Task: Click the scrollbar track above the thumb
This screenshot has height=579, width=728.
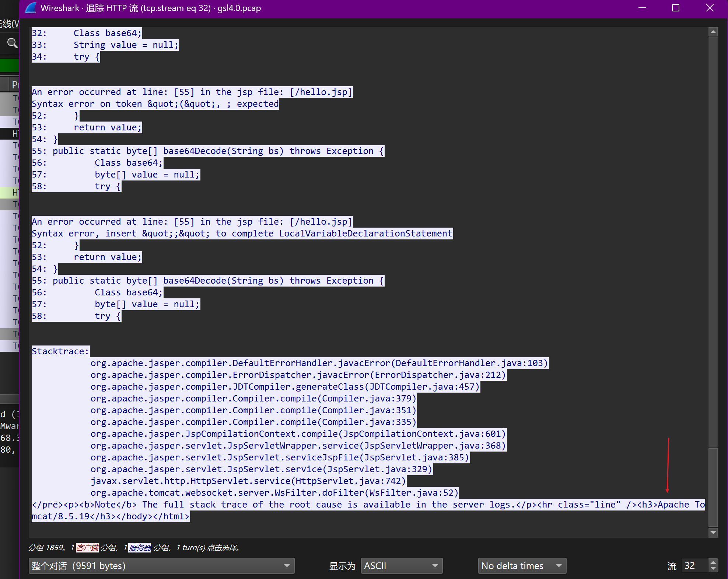Action: [x=713, y=239]
